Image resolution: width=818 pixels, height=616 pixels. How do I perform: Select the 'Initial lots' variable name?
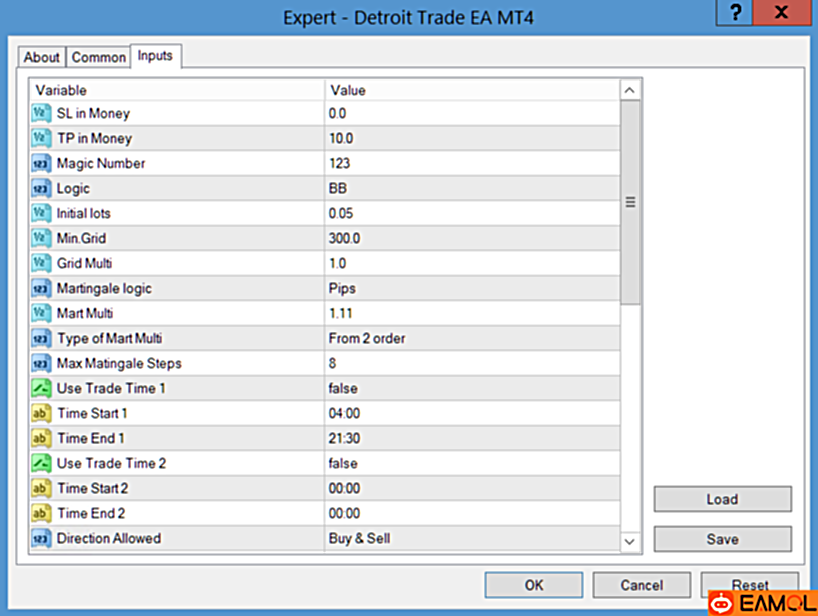83,213
